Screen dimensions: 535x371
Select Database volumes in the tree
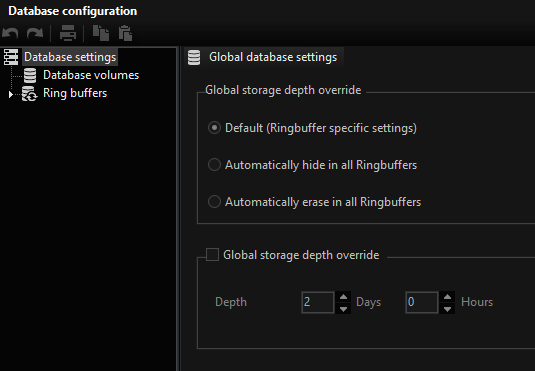pyautogui.click(x=91, y=75)
